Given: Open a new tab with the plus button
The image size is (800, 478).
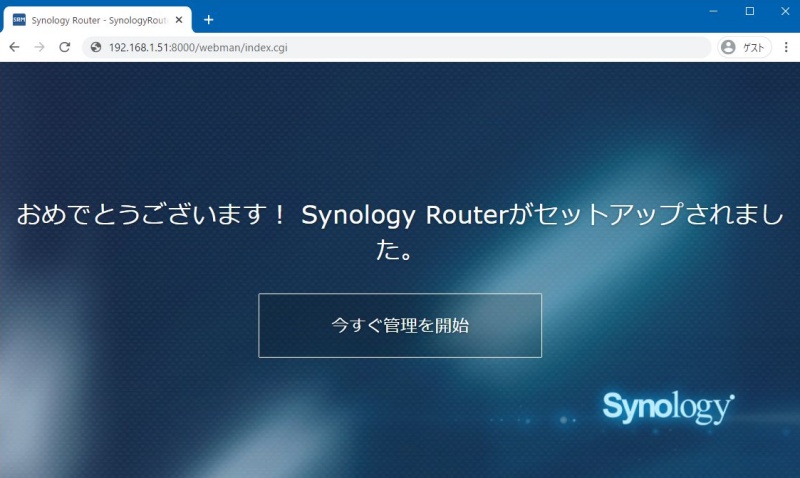Looking at the screenshot, I should click(x=209, y=20).
